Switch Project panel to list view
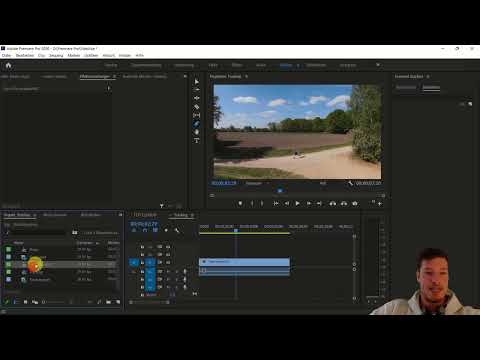 pos(15,302)
